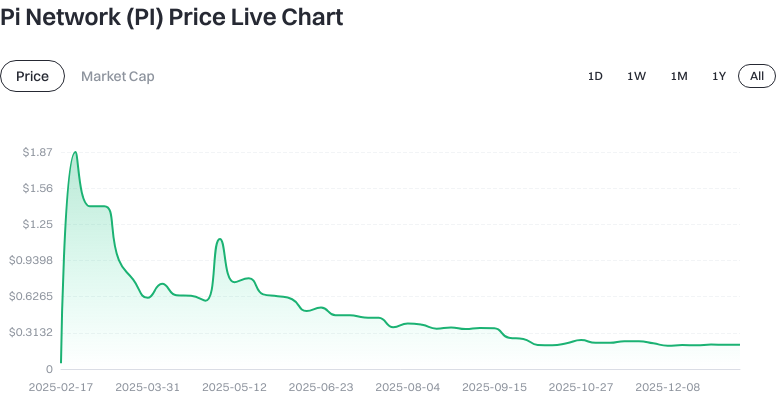776x401 pixels.
Task: Select the 1M time range
Action: tap(679, 76)
